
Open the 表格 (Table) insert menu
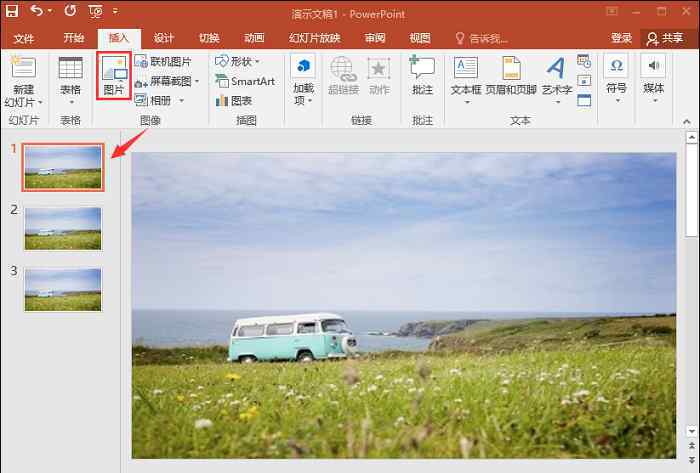[71, 80]
